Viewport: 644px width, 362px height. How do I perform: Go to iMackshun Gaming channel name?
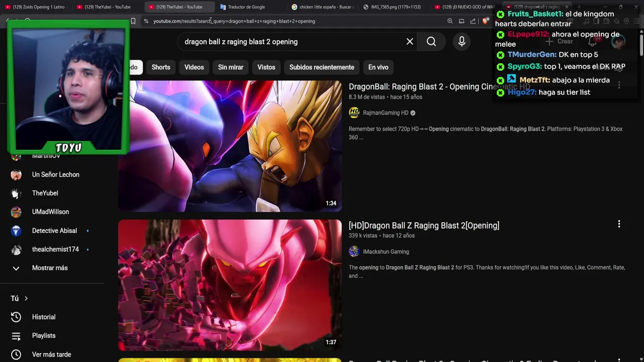point(386,252)
